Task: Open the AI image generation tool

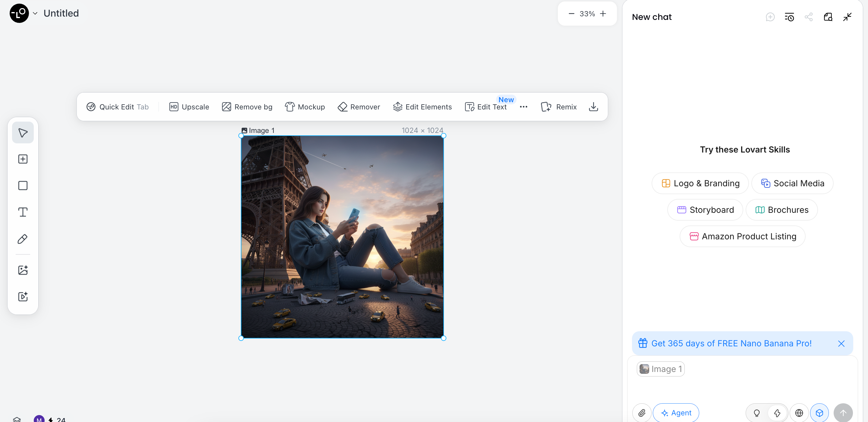Action: pyautogui.click(x=23, y=270)
